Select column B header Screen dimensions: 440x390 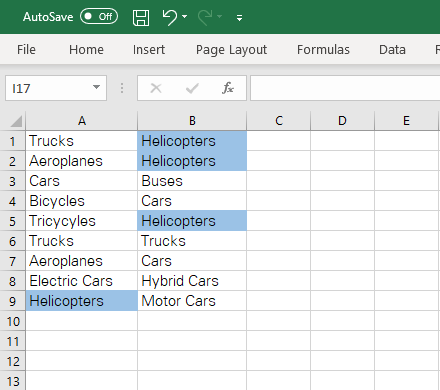pos(192,121)
